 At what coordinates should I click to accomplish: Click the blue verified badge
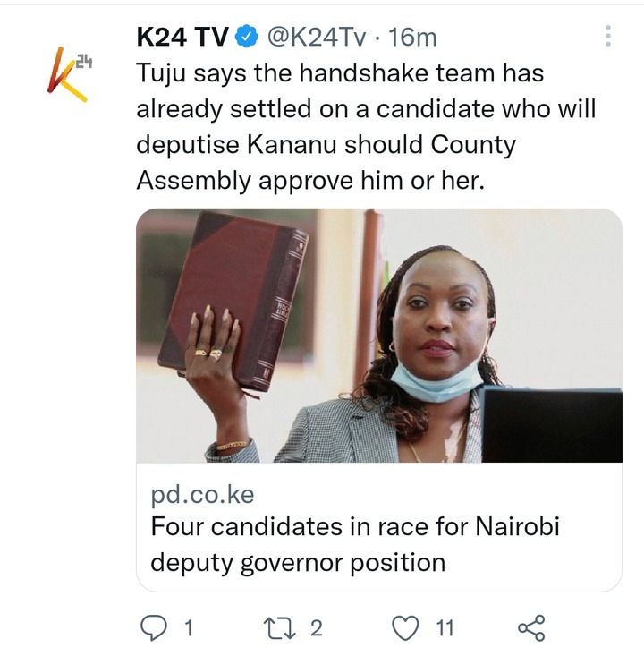point(247,37)
